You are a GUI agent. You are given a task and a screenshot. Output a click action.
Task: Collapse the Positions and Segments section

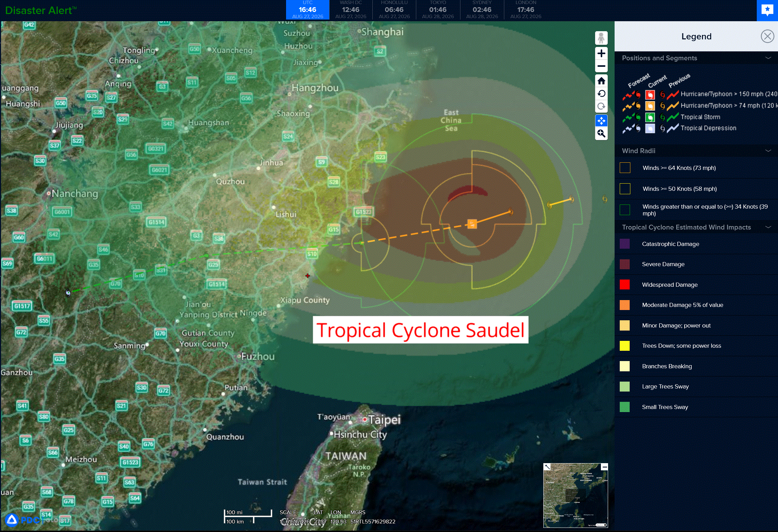(x=768, y=58)
